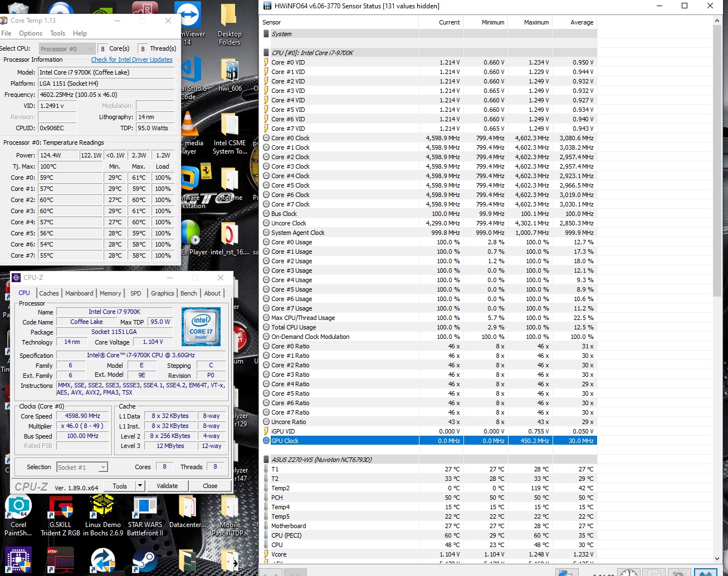Open the Datacenter folder on desktop
Viewport: 728px width, 576px height.
(x=188, y=511)
